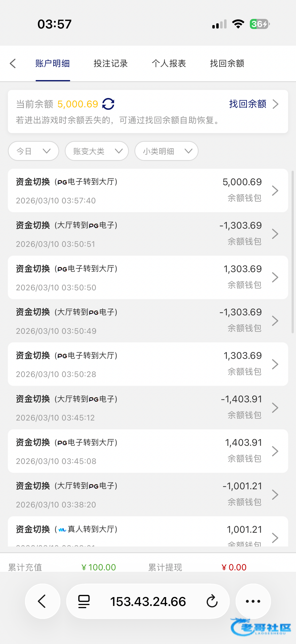Tap the 153.43.24.66 address field

[148, 601]
